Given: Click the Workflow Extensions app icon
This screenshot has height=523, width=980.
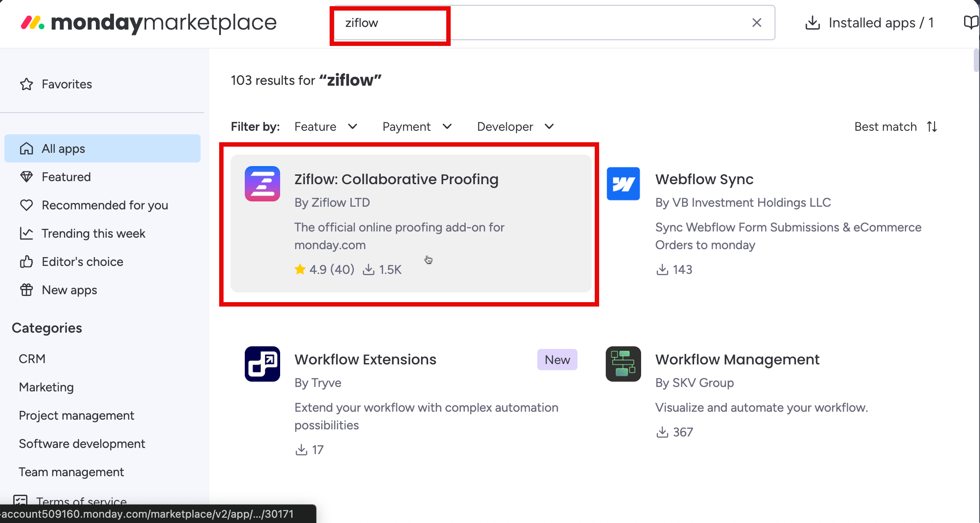Looking at the screenshot, I should pos(262,364).
